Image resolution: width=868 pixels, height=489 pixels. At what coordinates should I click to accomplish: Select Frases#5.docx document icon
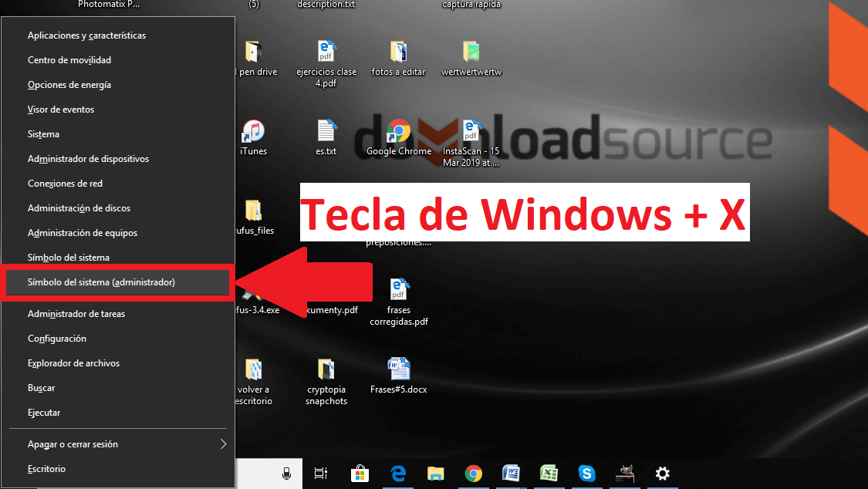click(399, 369)
